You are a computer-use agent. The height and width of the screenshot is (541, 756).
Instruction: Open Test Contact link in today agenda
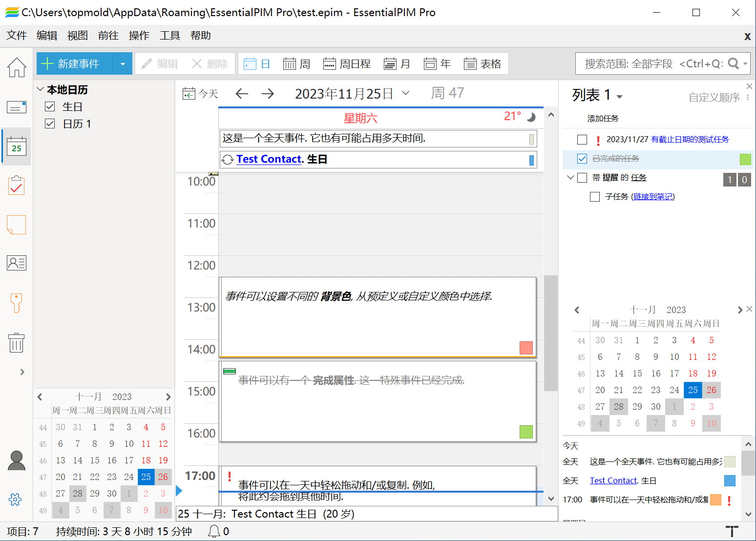613,481
